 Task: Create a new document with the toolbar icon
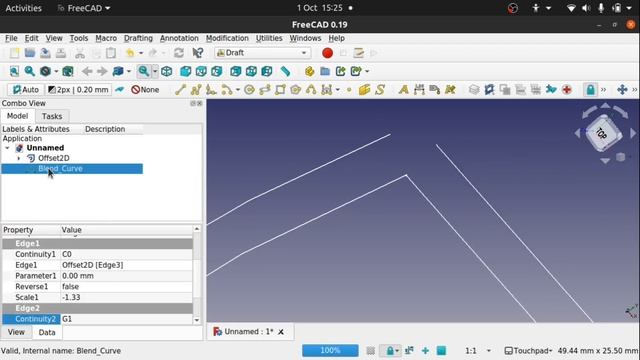coord(15,53)
